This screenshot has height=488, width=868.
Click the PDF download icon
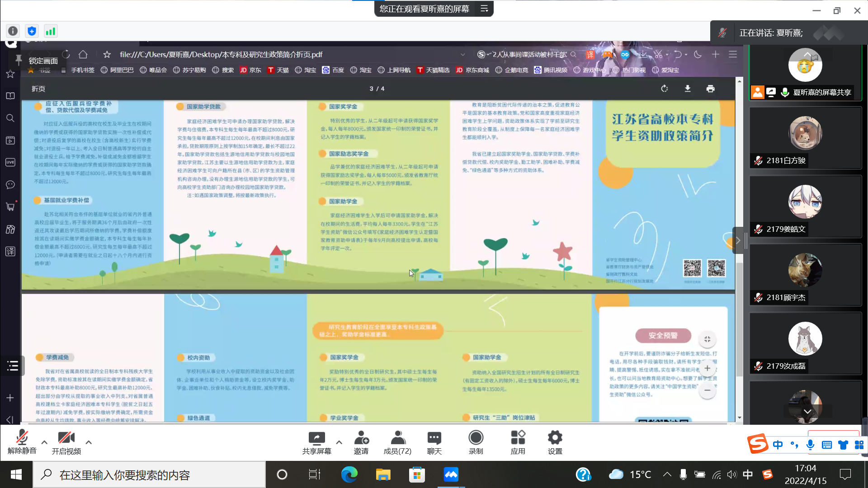coord(687,89)
